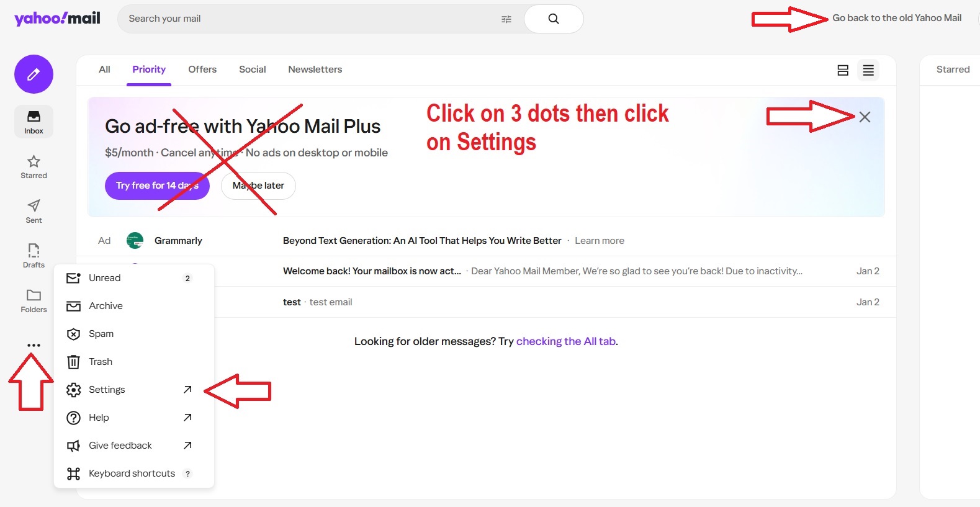Viewport: 980px width, 507px height.
Task: Open advanced search filter sliders icon
Action: point(506,19)
